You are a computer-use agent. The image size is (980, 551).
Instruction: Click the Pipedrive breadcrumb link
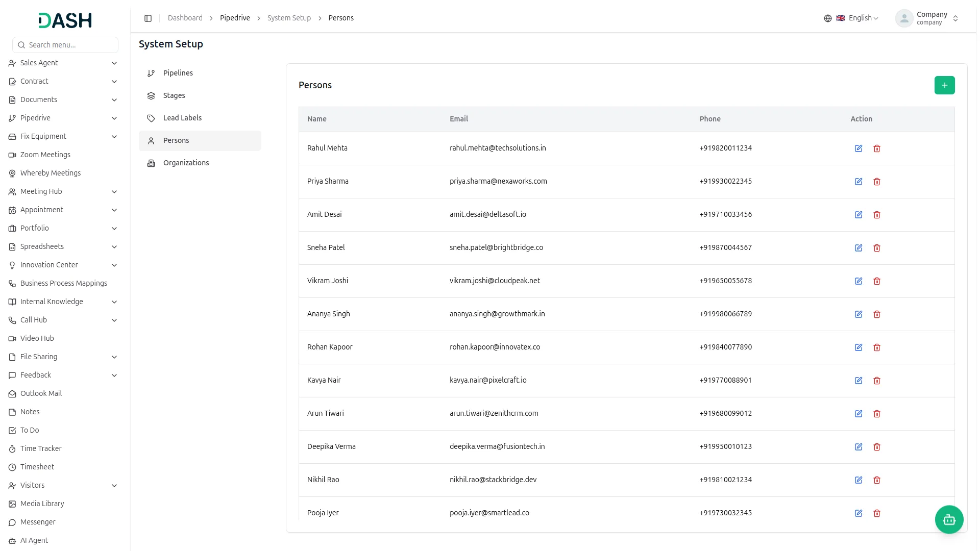click(x=235, y=18)
